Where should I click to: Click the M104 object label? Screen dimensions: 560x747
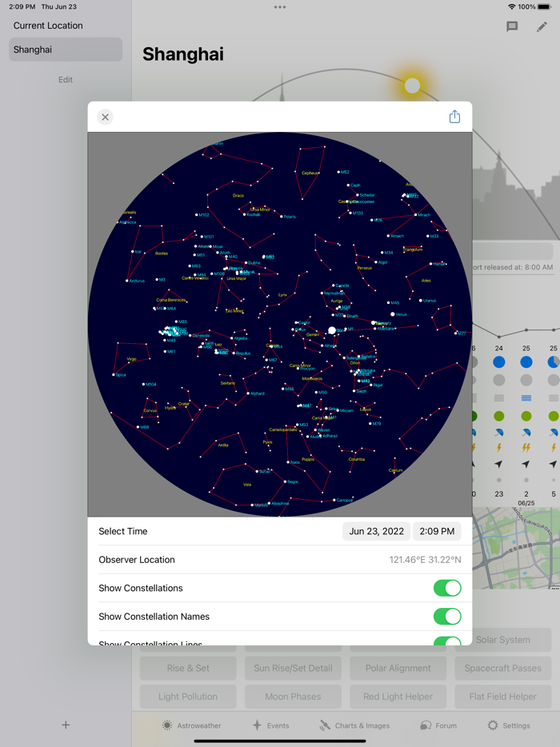click(x=150, y=384)
